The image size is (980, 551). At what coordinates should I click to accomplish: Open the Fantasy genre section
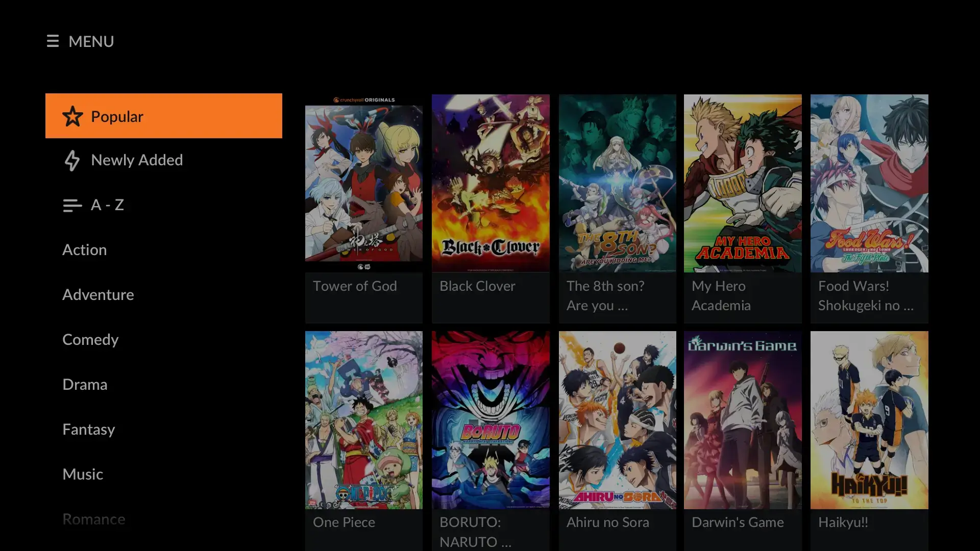(89, 429)
